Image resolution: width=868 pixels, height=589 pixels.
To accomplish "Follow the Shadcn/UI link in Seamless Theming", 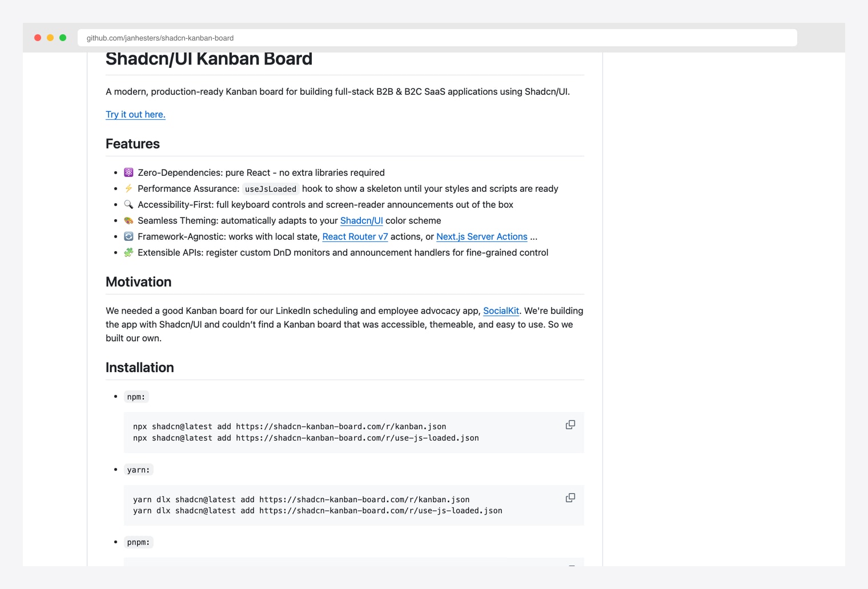I will pyautogui.click(x=361, y=220).
